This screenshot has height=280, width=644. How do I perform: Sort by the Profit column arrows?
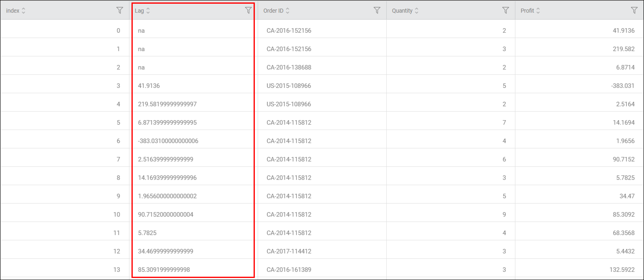click(538, 10)
